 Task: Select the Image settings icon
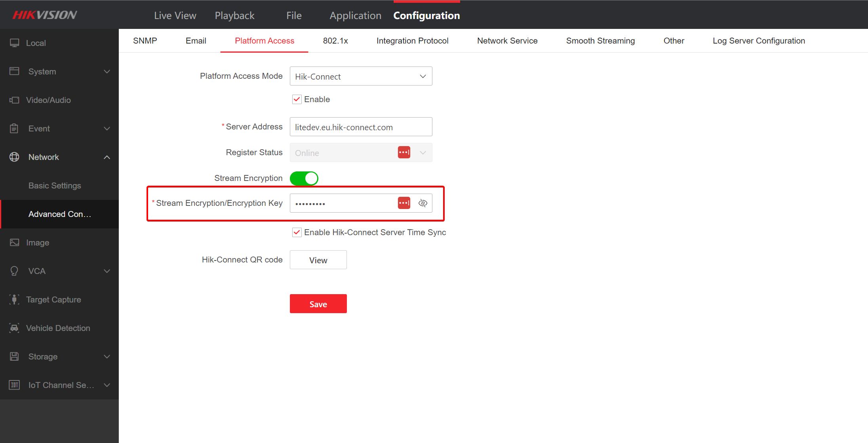point(14,242)
